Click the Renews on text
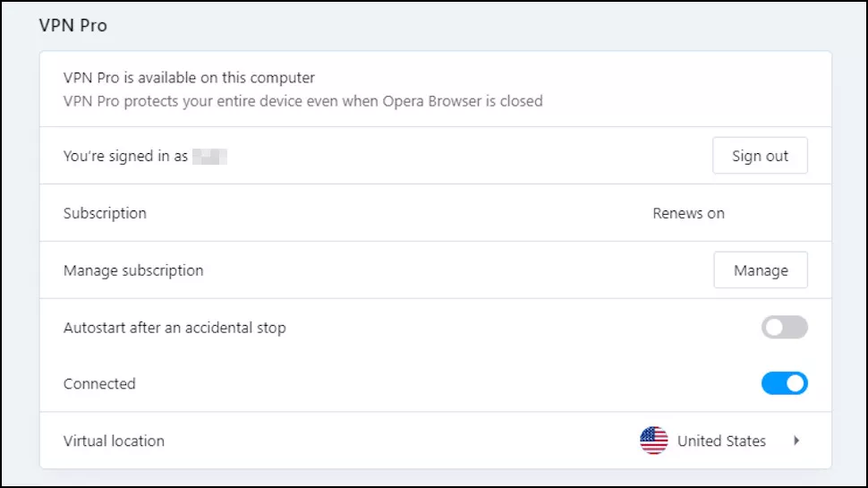This screenshot has height=488, width=868. click(x=688, y=213)
